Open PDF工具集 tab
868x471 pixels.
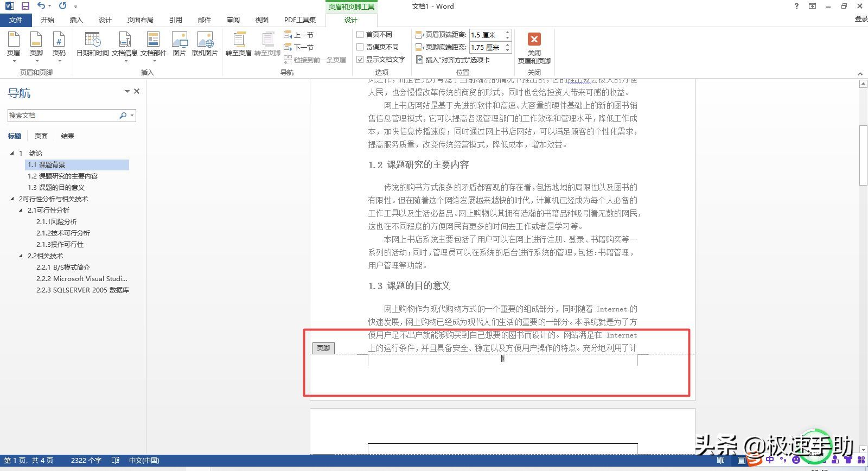click(x=300, y=20)
